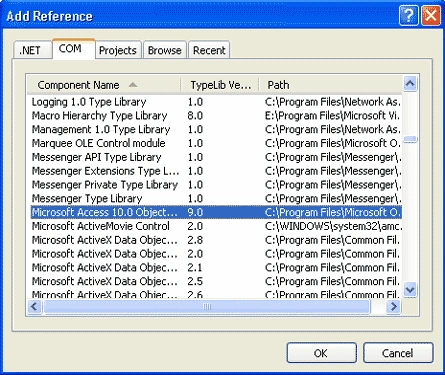Click the vertical scrollbar down arrow
The width and height of the screenshot is (445, 375).
(410, 290)
